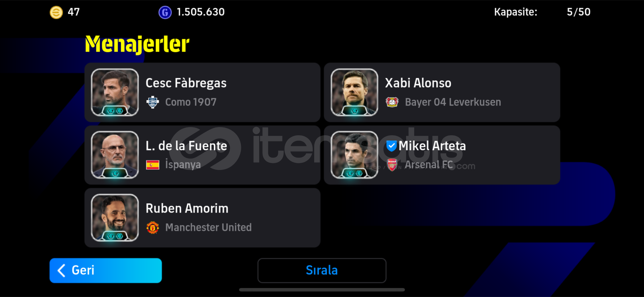
Task: Tap the Manchester United crest
Action: click(x=153, y=227)
